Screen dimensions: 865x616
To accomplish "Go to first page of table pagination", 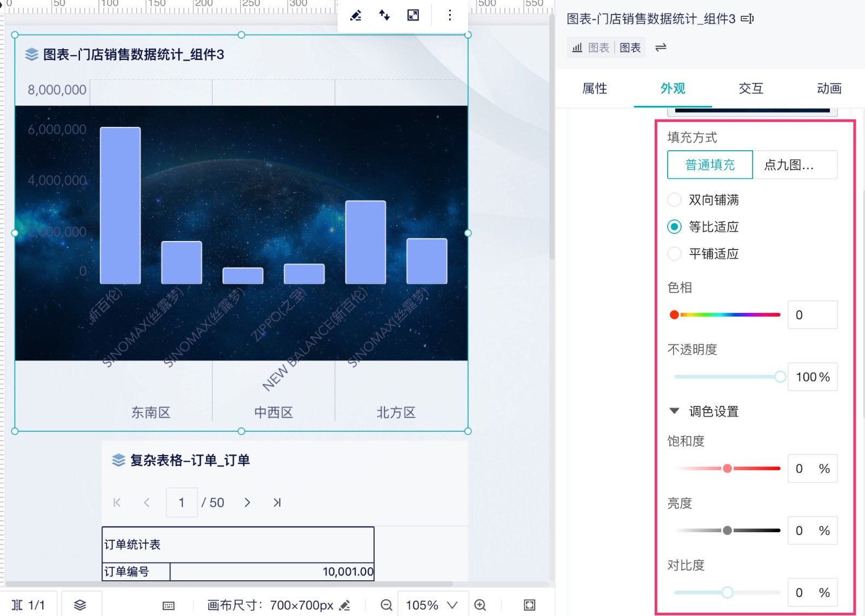I will point(117,503).
